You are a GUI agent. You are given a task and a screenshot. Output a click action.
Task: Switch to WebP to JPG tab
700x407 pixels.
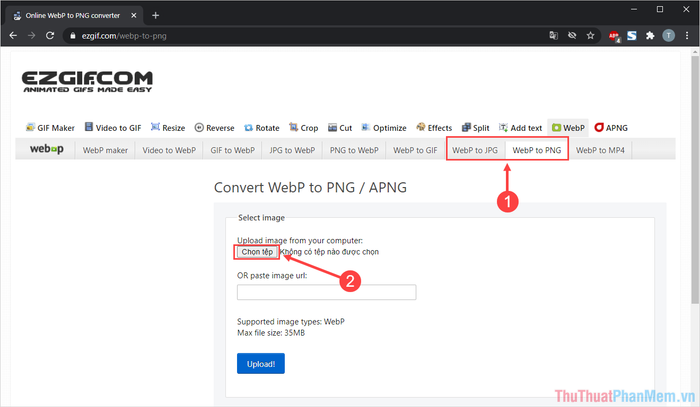475,150
